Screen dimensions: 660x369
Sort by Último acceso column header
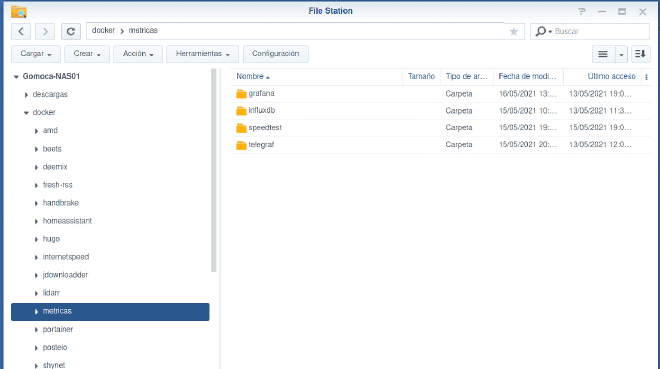(603, 77)
